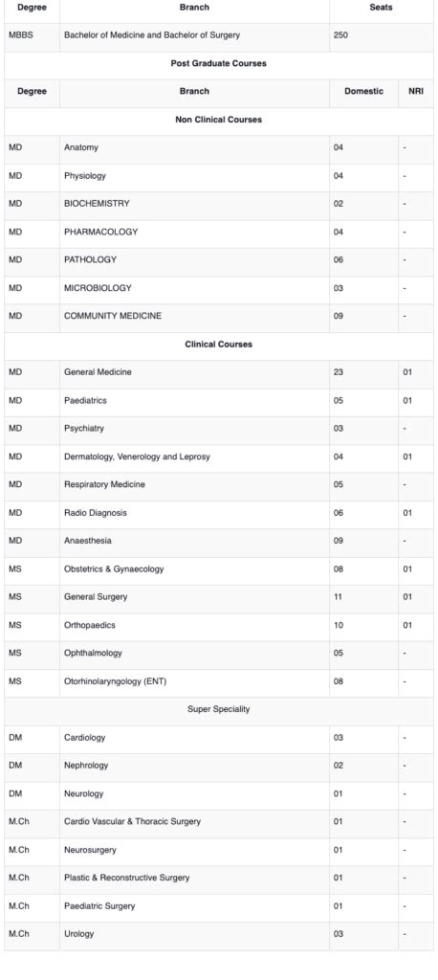Click the Super Speciality section heading
Viewport: 438px width, 980px height.
(x=219, y=709)
